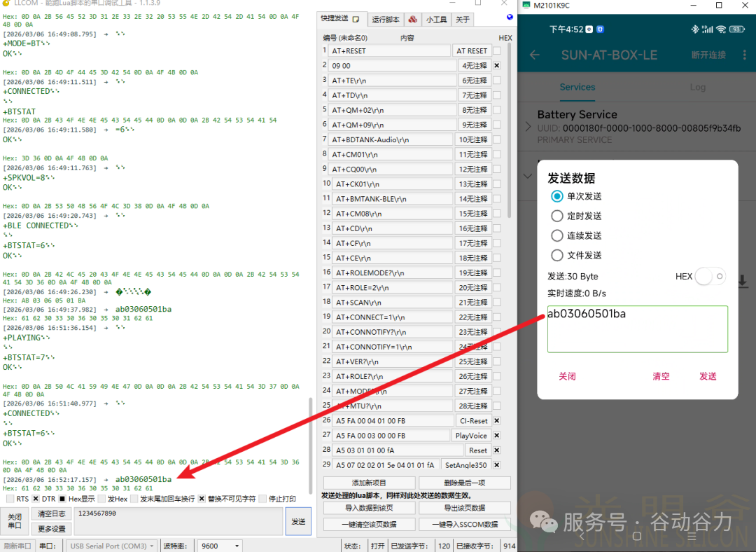Screen dimensions: 756x552
Task: Switch to the Log tab in phone app
Action: click(x=697, y=88)
